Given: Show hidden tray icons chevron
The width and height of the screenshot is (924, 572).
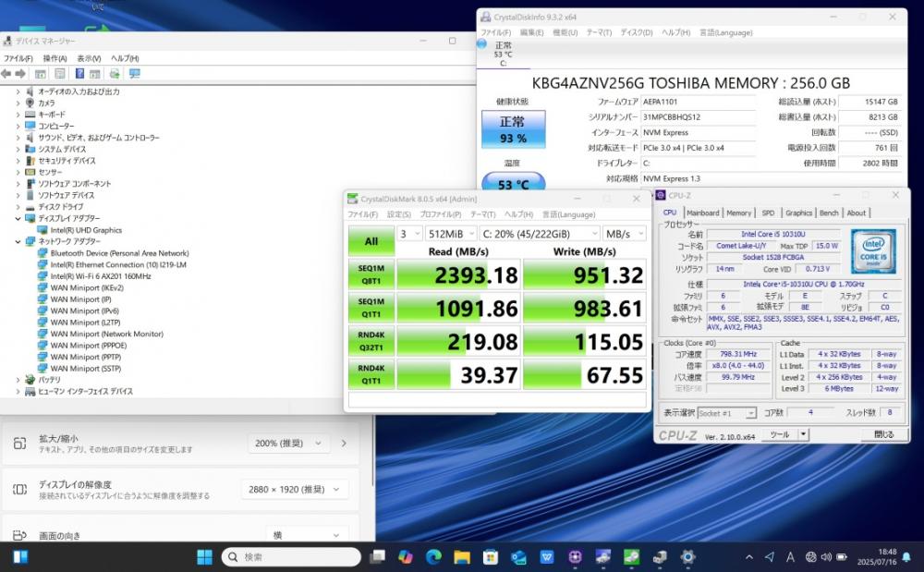Looking at the screenshot, I should [749, 556].
